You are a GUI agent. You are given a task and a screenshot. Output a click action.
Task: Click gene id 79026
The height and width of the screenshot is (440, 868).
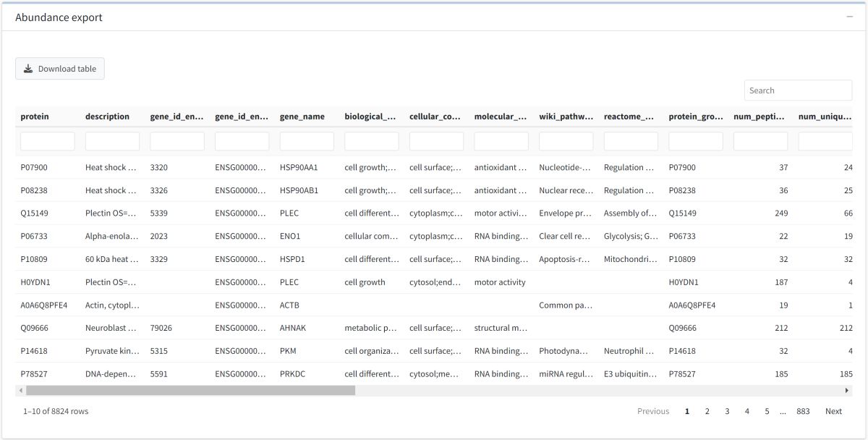161,328
